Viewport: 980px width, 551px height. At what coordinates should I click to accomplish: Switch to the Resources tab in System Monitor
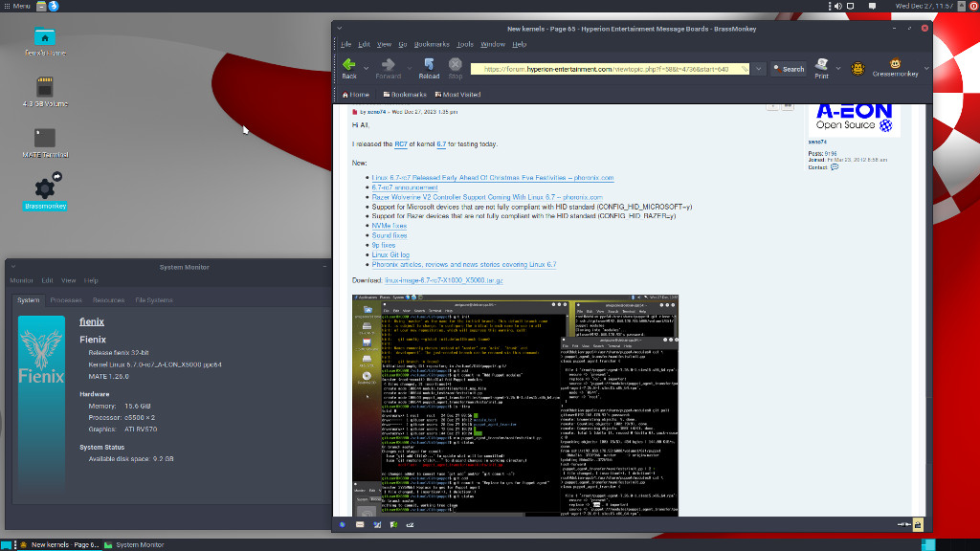tap(109, 300)
